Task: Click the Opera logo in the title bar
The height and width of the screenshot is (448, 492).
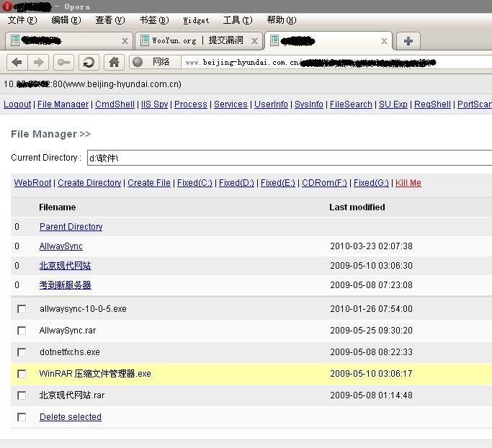Action: pos(7,6)
